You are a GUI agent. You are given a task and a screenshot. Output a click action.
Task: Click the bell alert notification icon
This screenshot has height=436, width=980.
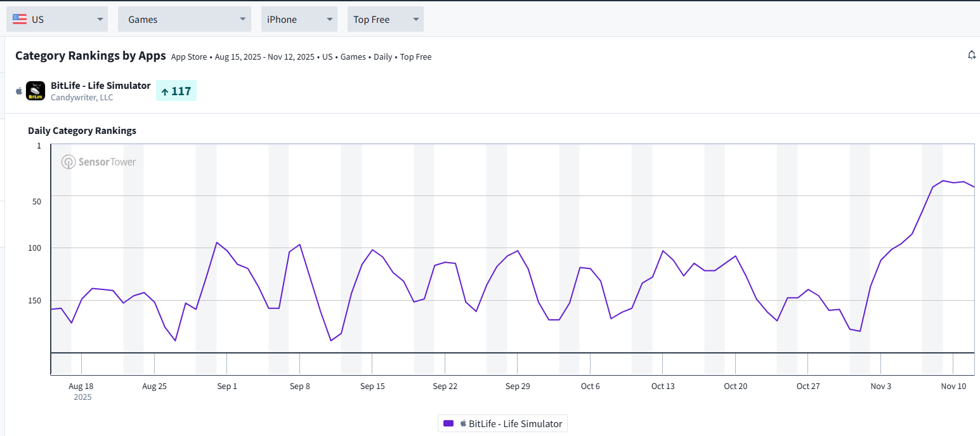(x=971, y=55)
